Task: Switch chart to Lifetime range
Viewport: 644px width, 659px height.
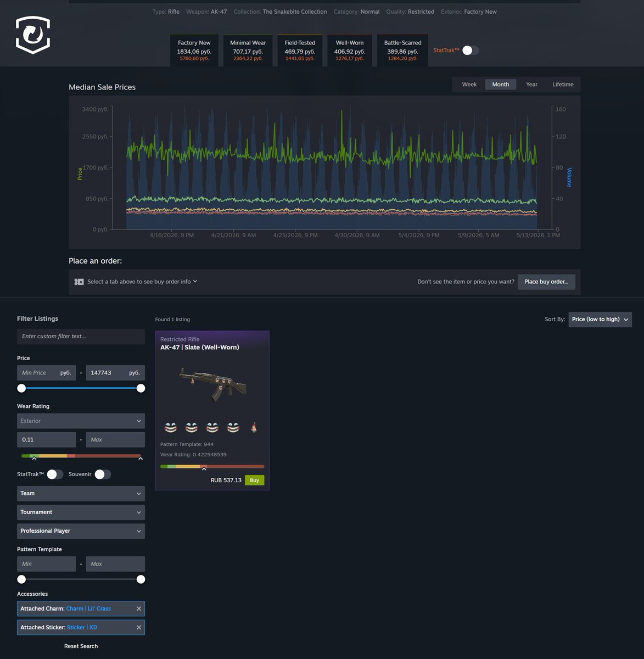Action: pyautogui.click(x=563, y=85)
